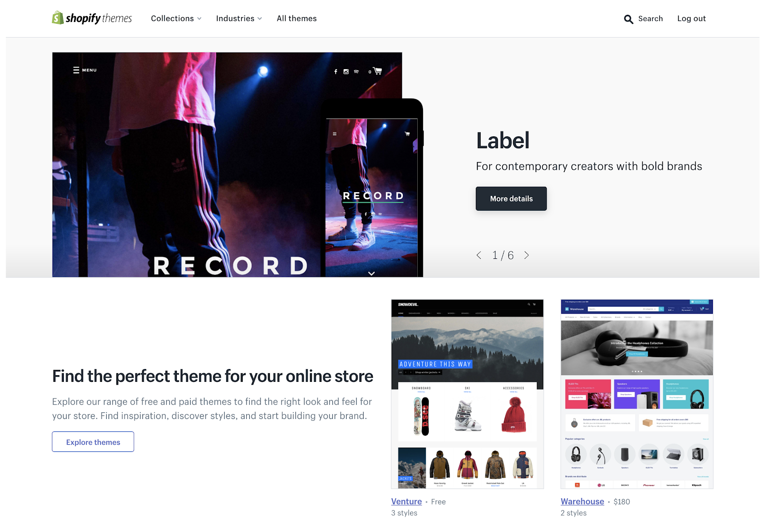Click the search magnifier icon
This screenshot has width=763, height=532.
click(629, 19)
